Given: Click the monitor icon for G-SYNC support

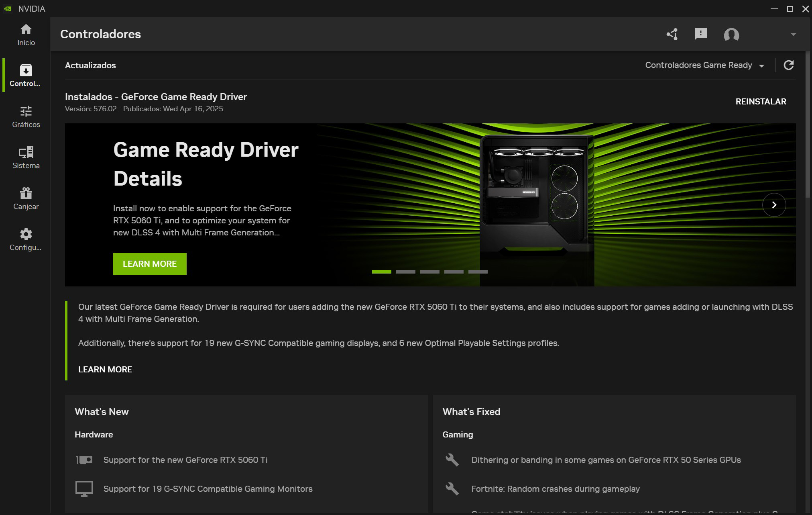Looking at the screenshot, I should [84, 489].
